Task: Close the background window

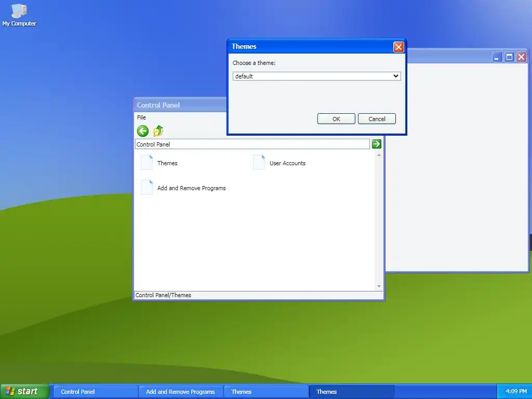Action: 522,57
